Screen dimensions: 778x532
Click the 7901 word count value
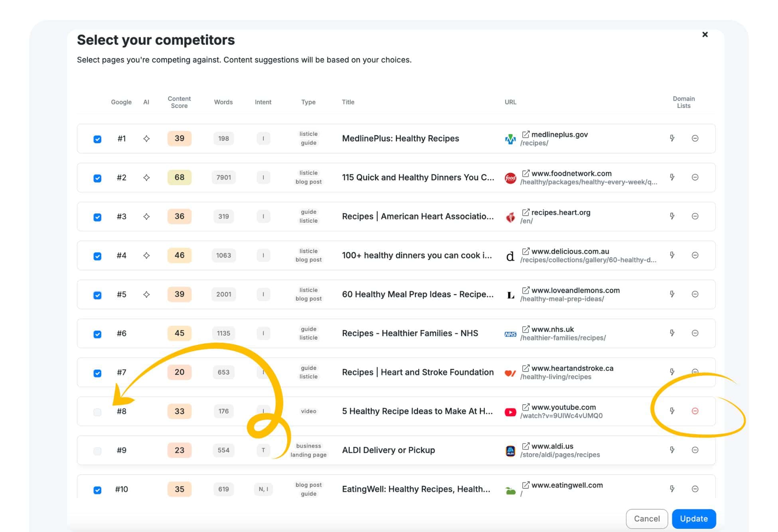[223, 177]
